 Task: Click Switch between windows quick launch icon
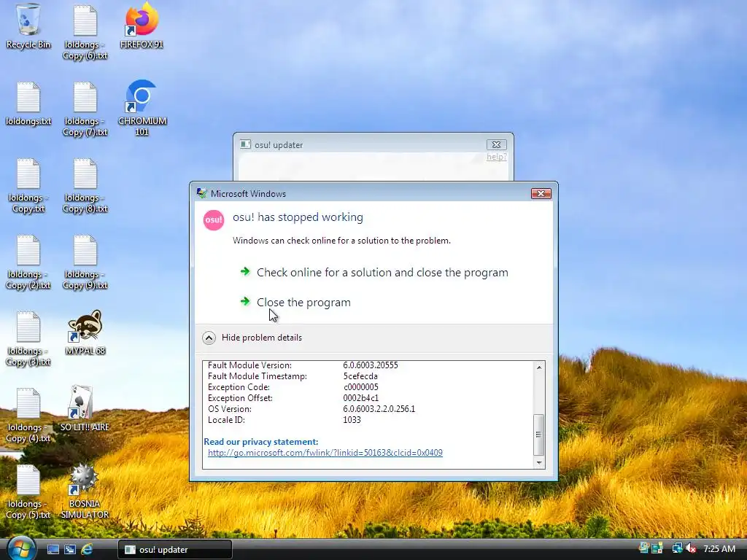tap(70, 550)
